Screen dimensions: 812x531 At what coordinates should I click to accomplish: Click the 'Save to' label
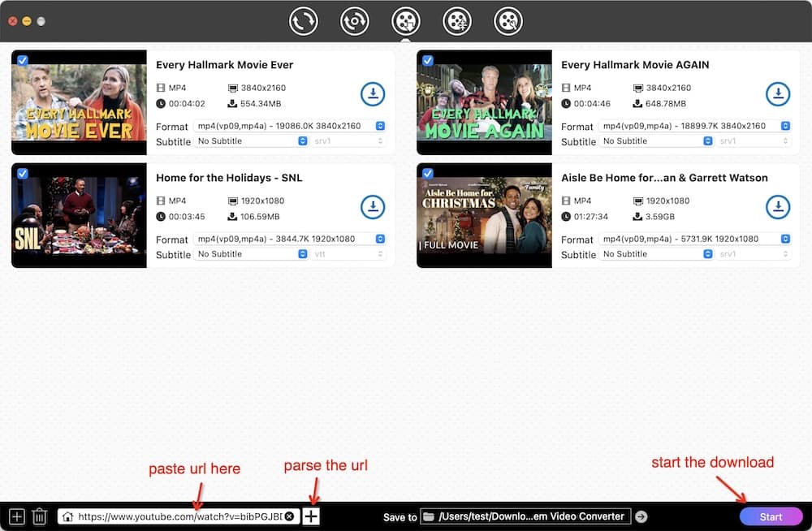click(x=400, y=517)
